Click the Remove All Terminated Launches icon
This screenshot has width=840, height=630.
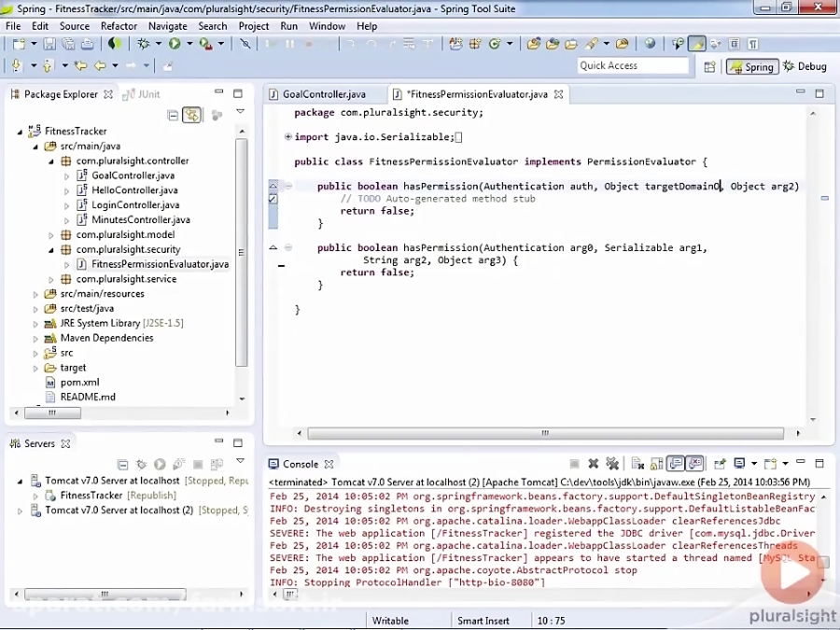[612, 464]
